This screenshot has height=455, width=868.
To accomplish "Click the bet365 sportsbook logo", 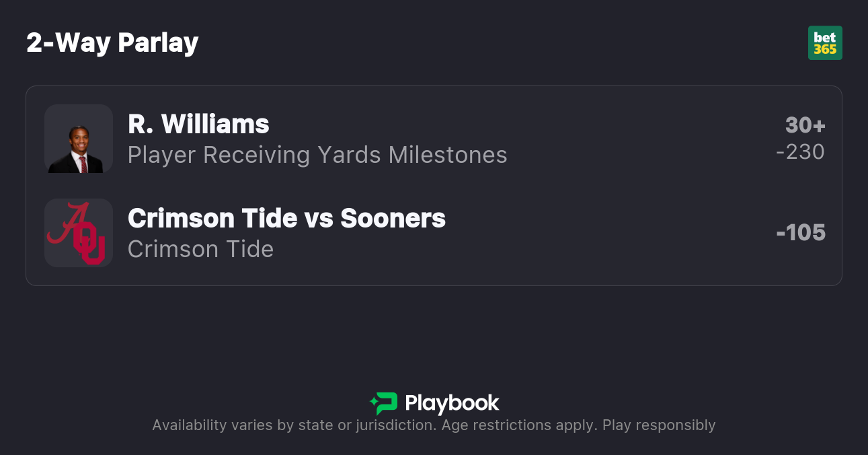I will click(x=825, y=43).
